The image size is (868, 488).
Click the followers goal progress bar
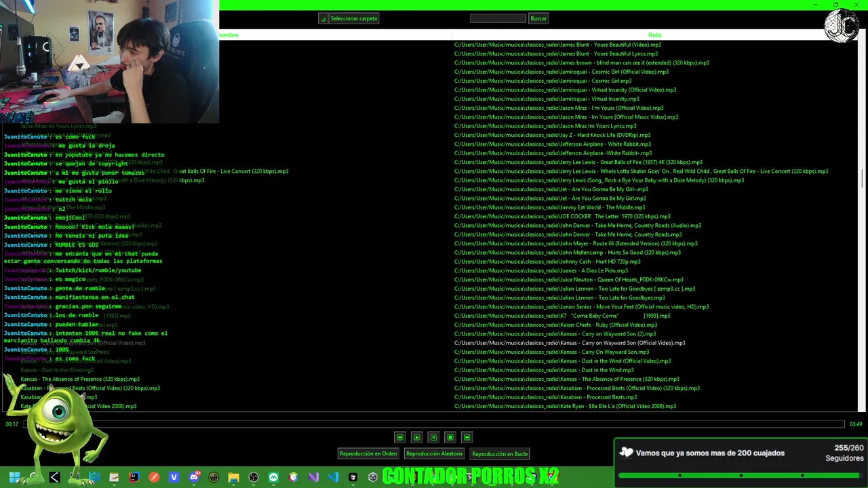click(741, 475)
